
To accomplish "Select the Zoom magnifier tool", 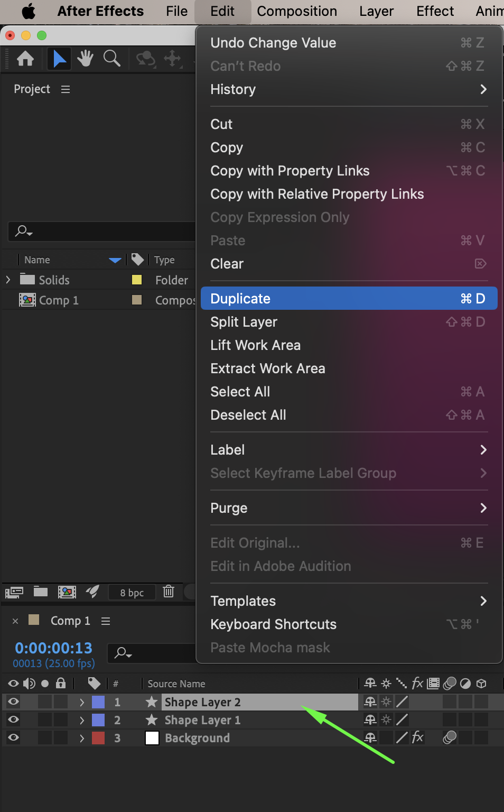I will (x=111, y=58).
